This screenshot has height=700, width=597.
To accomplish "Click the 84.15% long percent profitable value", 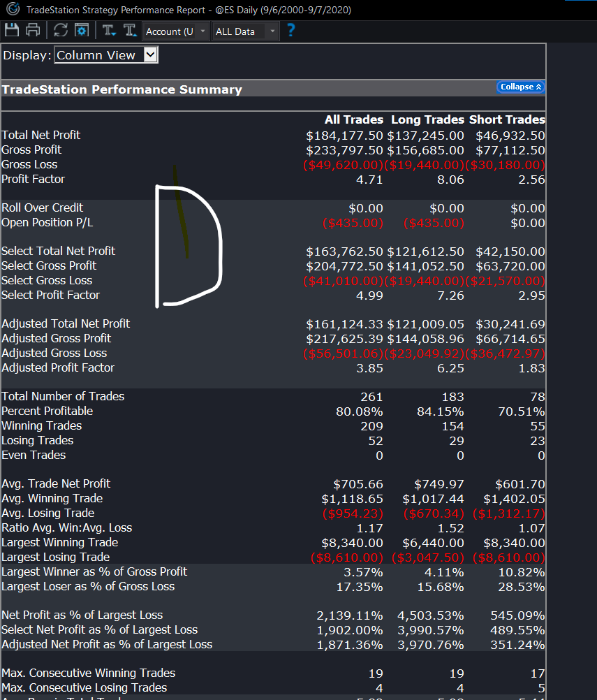I will [x=441, y=411].
